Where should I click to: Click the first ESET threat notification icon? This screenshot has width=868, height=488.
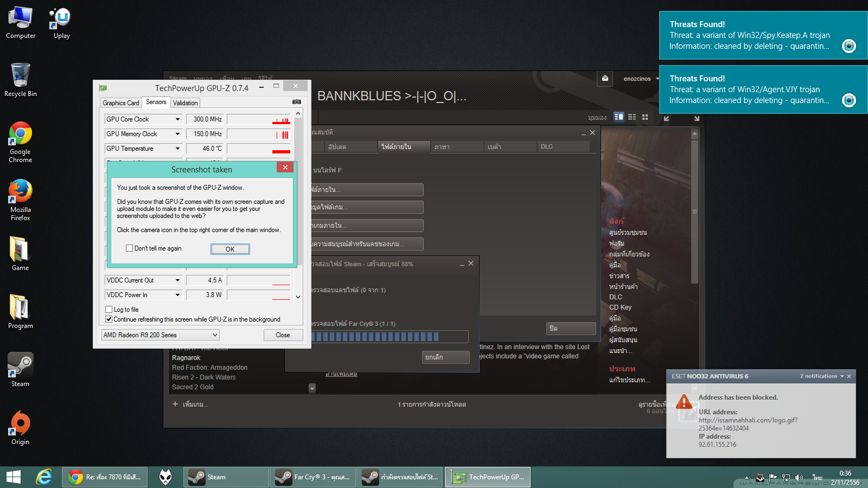[x=849, y=46]
